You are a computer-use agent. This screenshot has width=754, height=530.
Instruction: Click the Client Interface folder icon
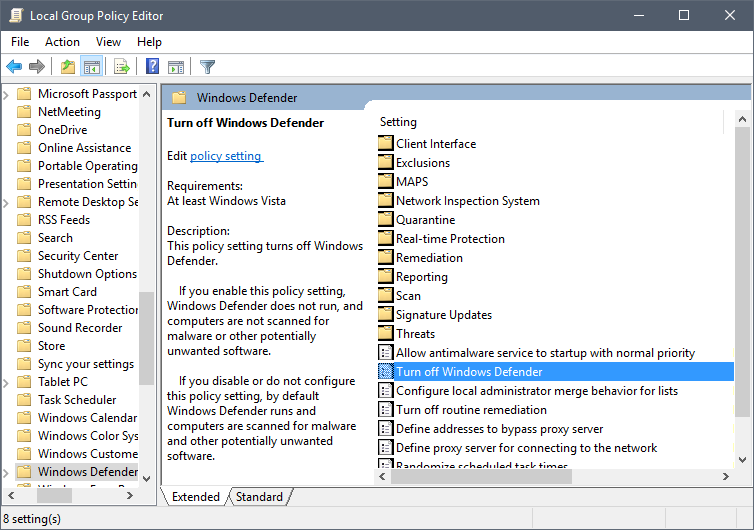pos(386,143)
